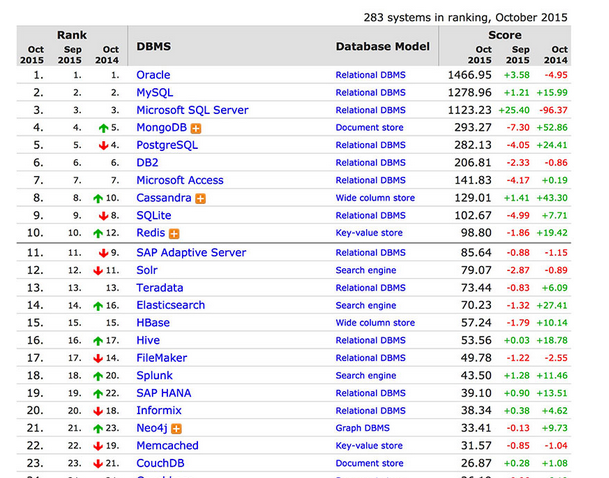This screenshot has width=609, height=478.
Task: Click the red down arrow in Solr row
Action: tap(98, 271)
